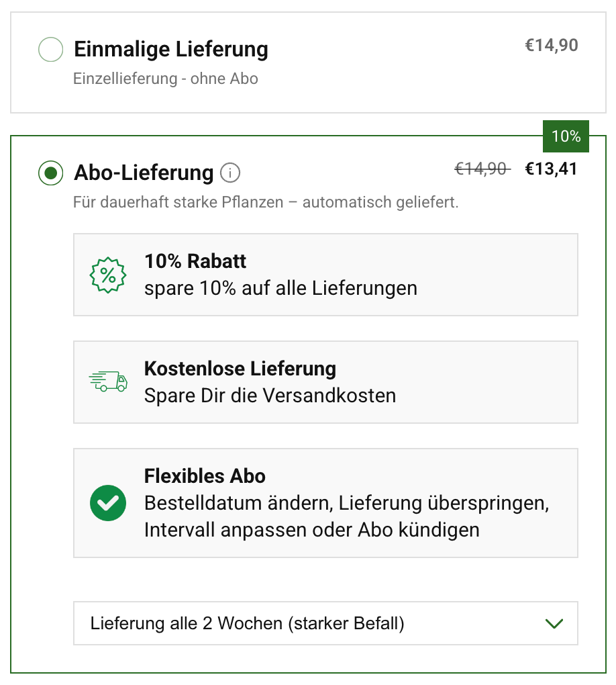Open the delivery interval dropdown
This screenshot has height=685, width=616.
click(325, 623)
